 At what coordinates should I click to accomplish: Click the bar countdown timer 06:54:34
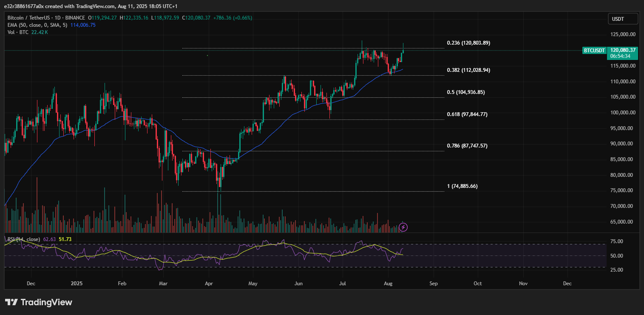(621, 56)
